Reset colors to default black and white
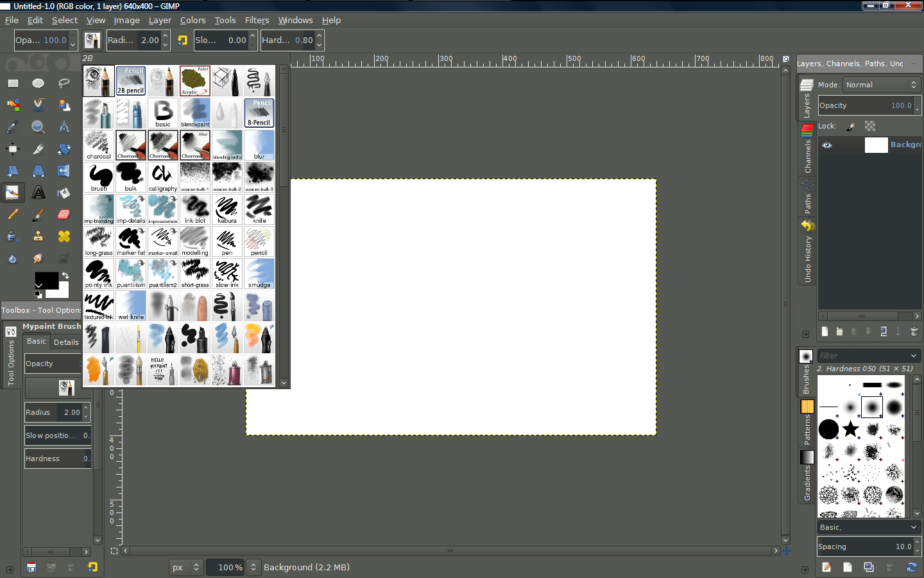 coord(38,294)
